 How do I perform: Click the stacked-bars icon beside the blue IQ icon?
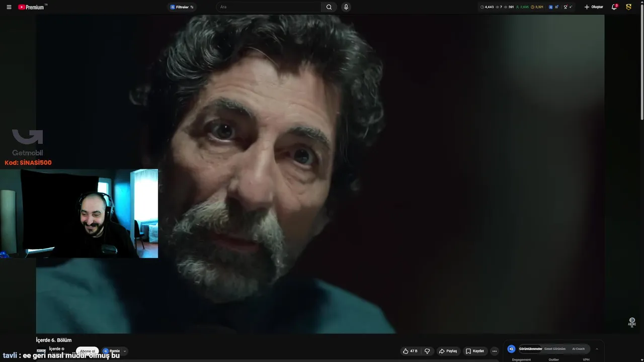[x=556, y=7]
